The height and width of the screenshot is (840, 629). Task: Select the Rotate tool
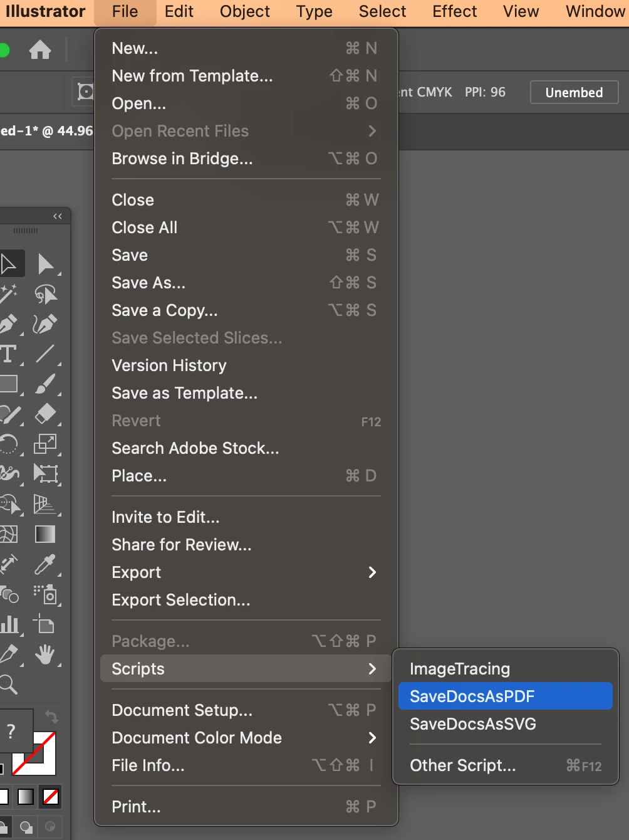[x=9, y=444]
